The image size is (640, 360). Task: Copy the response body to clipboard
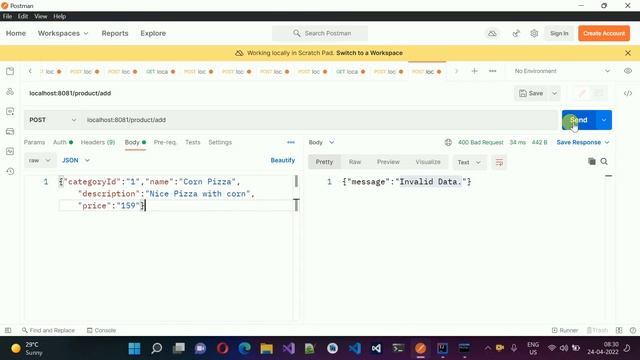point(592,162)
